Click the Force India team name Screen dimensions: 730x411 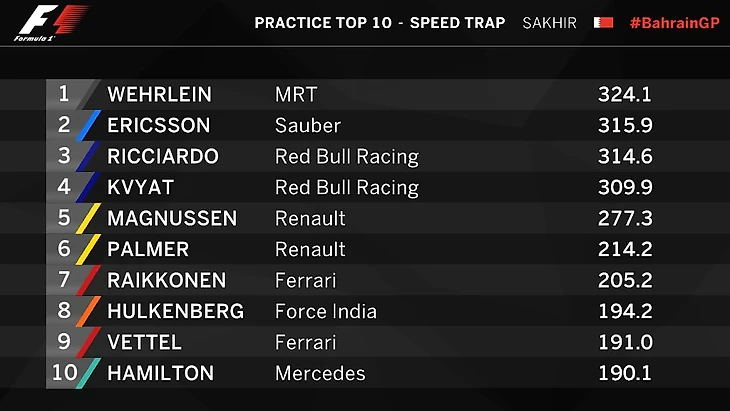325,312
